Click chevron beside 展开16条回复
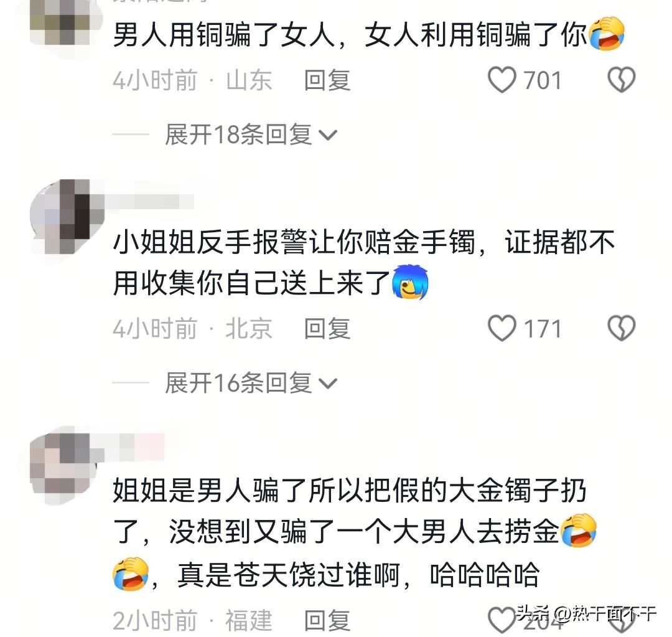This screenshot has height=637, width=672. [x=329, y=384]
